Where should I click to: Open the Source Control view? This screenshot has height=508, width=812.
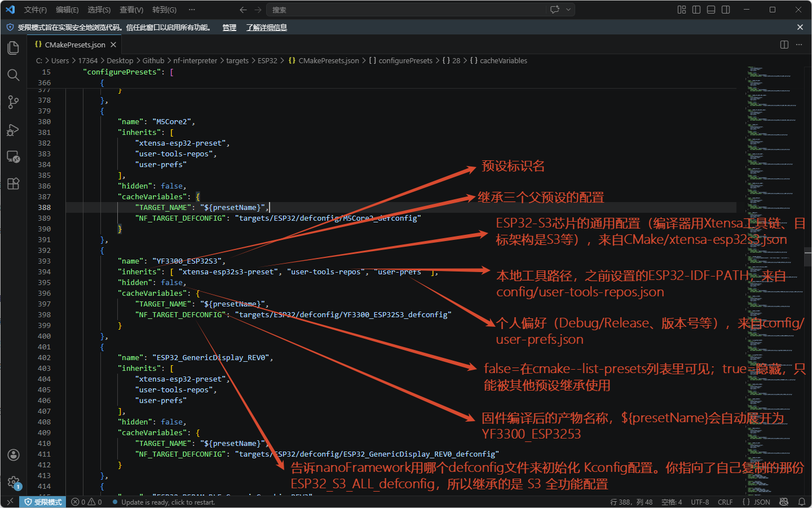[14, 102]
